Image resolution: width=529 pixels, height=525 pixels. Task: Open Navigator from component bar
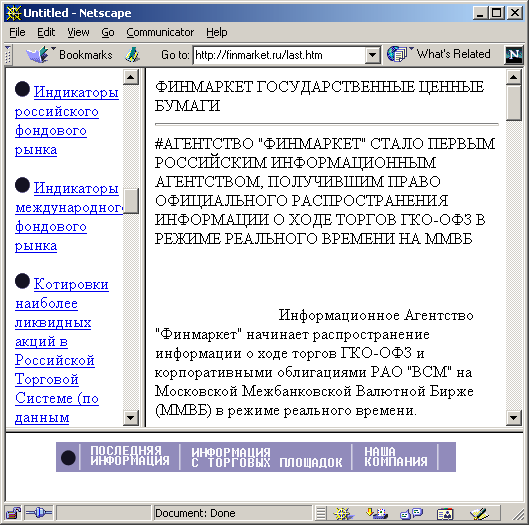tap(343, 514)
